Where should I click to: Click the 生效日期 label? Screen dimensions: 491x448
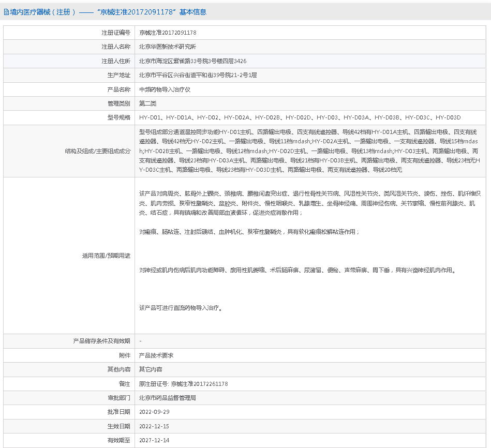118,426
